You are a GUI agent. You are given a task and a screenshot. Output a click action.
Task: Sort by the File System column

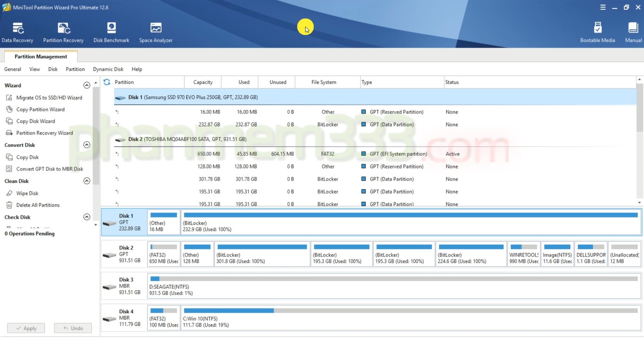click(x=328, y=82)
